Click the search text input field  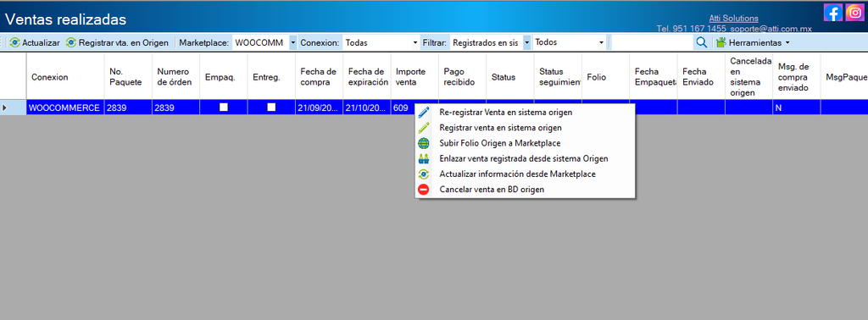click(652, 42)
